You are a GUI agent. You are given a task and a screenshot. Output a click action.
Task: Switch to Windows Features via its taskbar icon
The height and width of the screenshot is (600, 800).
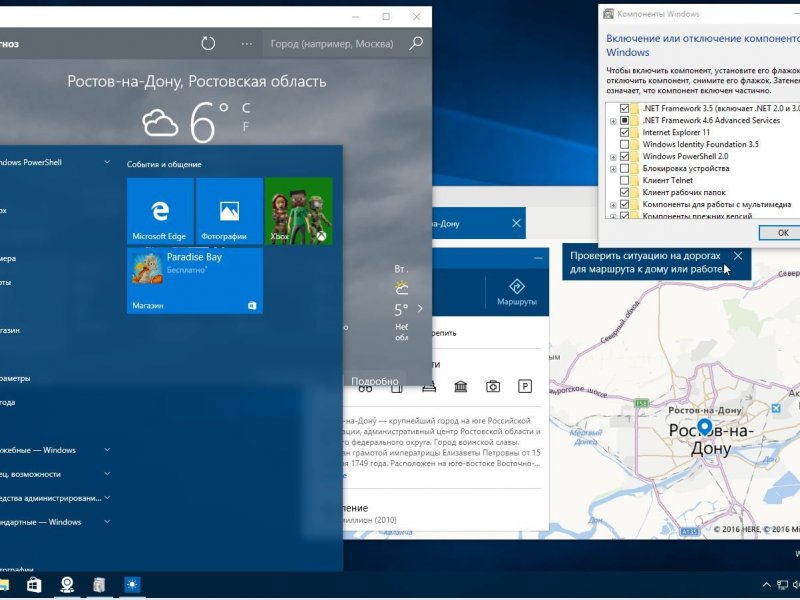pos(99,585)
